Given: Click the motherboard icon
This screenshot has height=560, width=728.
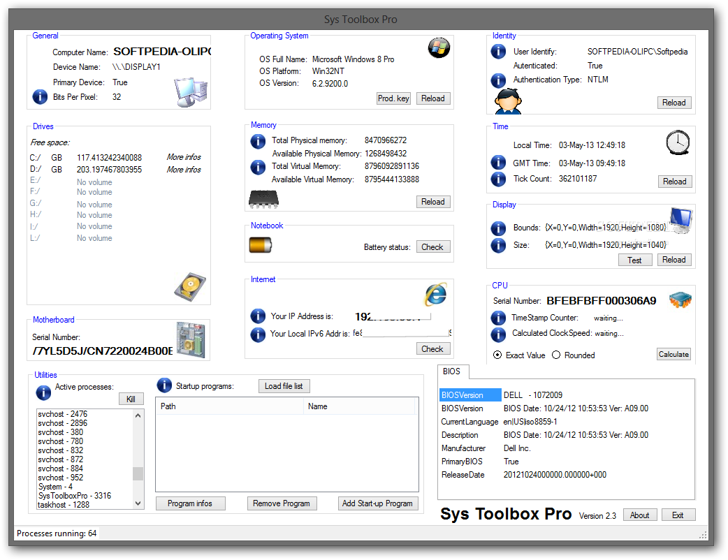Looking at the screenshot, I should (x=190, y=340).
